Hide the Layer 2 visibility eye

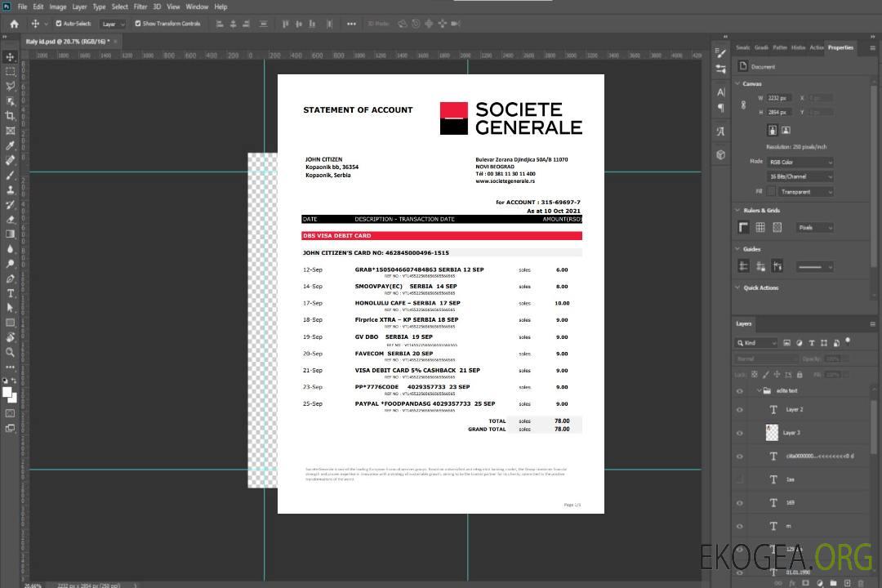(740, 410)
